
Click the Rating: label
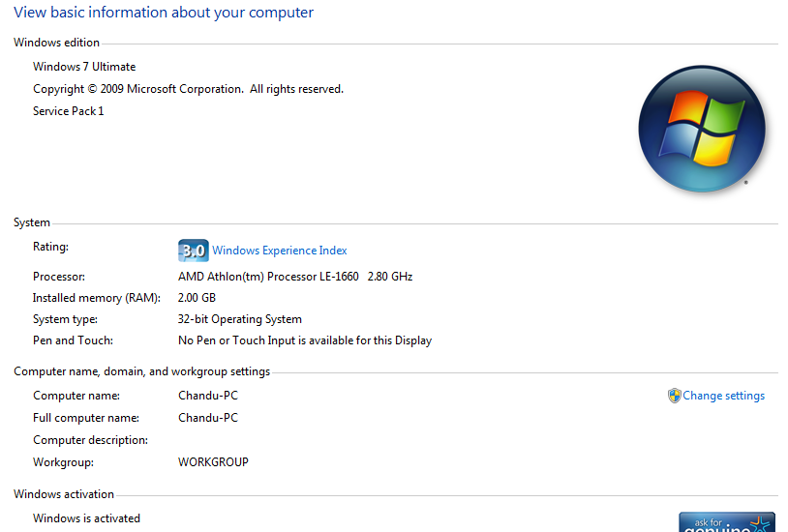click(x=50, y=247)
